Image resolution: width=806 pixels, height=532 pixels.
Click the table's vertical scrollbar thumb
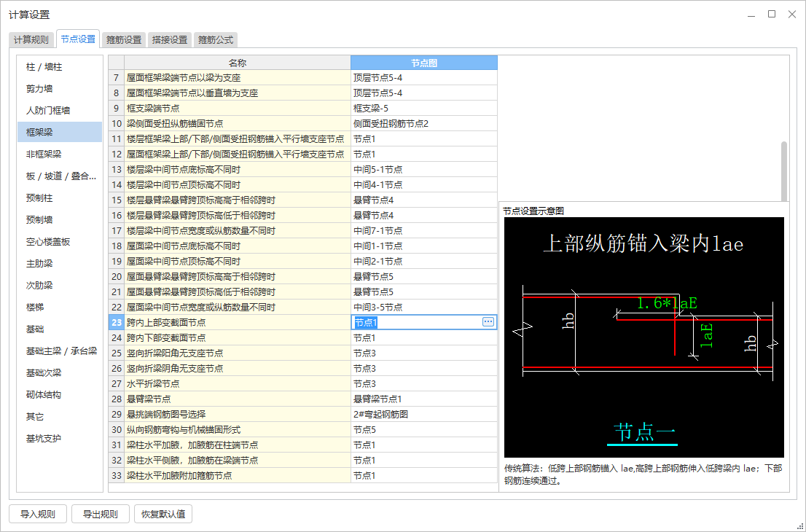click(784, 171)
